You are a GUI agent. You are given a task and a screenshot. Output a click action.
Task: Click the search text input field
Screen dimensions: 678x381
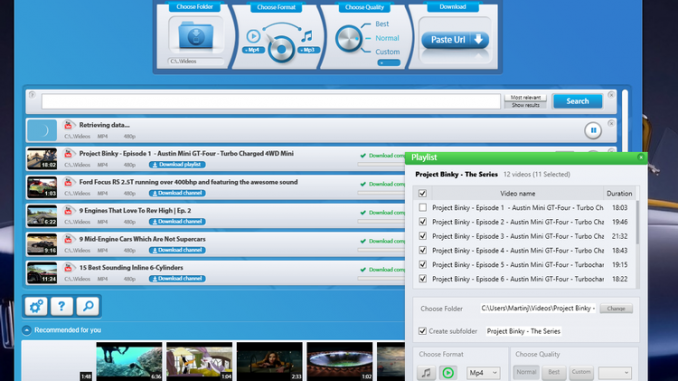coord(271,101)
